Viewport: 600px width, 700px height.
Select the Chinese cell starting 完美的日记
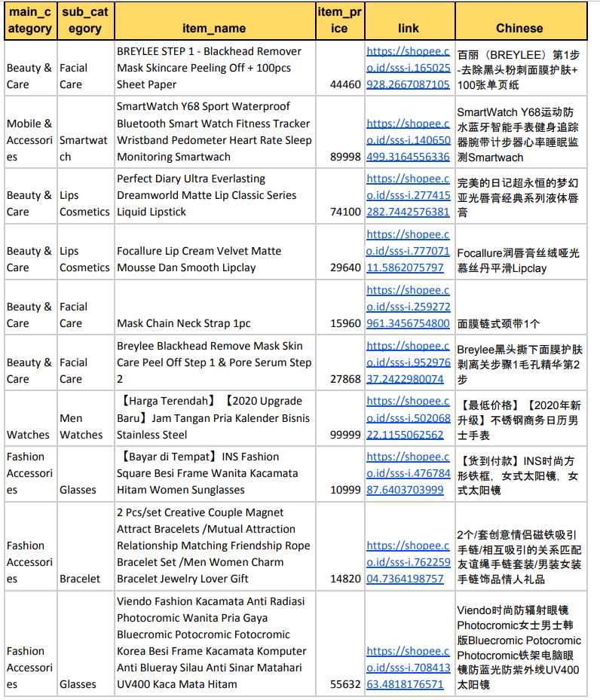521,196
